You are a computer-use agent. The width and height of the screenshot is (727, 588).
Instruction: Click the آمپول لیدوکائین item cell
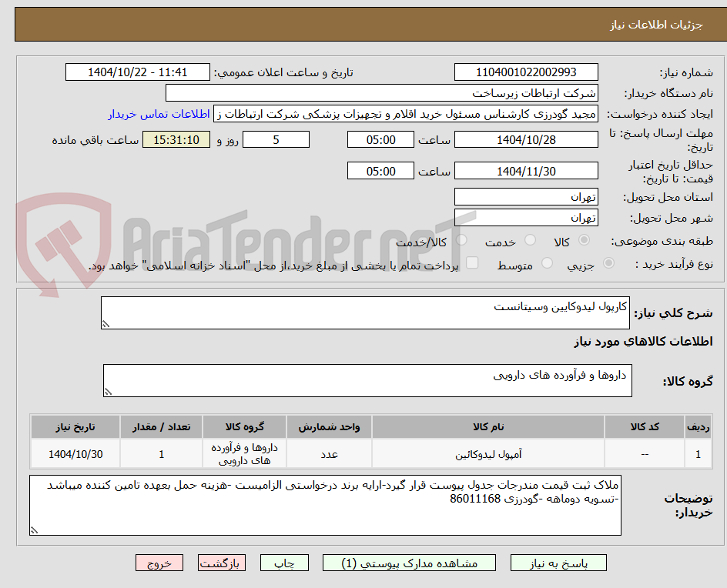(x=488, y=454)
